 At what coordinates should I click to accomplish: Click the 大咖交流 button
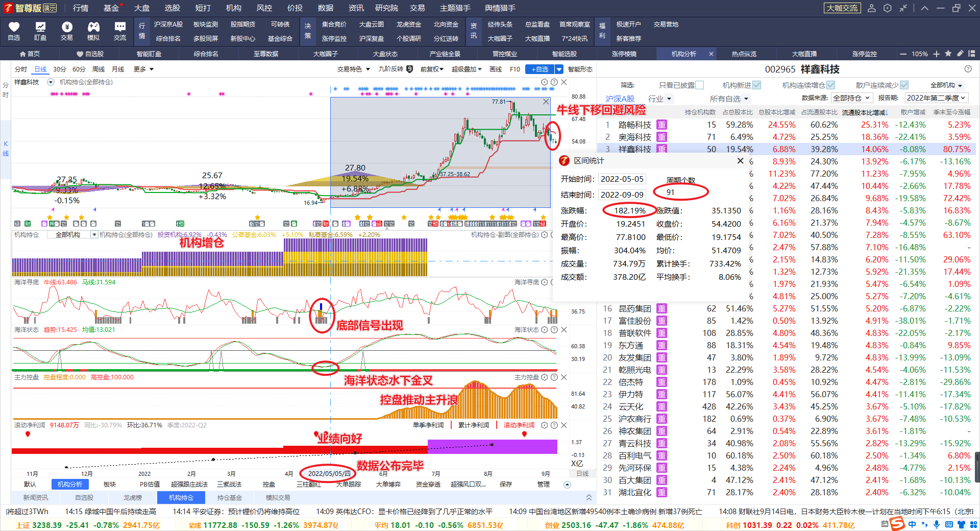pyautogui.click(x=842, y=8)
